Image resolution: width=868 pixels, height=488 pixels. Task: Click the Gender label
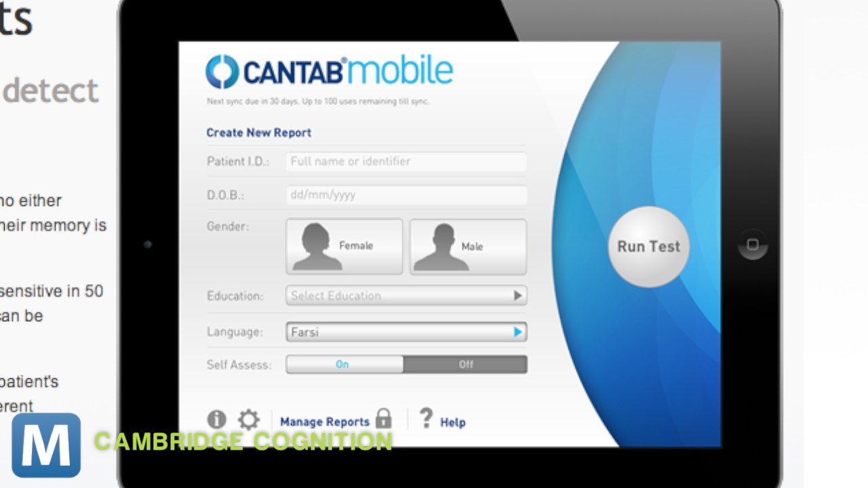point(228,226)
